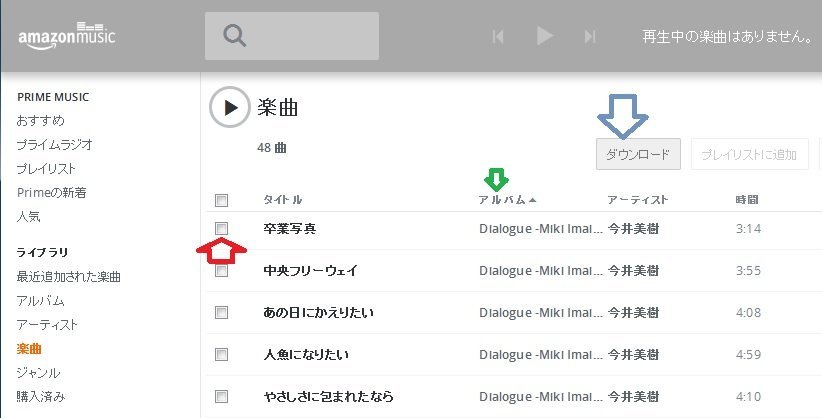Screen dimensions: 822x418
Task: Start playback with header play button
Action: [545, 36]
